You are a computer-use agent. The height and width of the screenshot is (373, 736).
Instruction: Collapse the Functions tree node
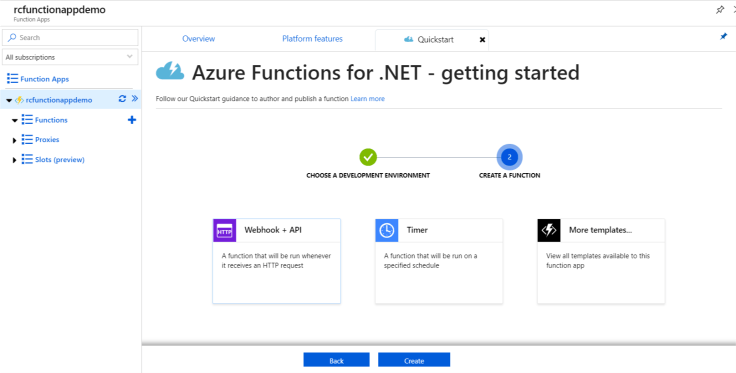click(15, 121)
